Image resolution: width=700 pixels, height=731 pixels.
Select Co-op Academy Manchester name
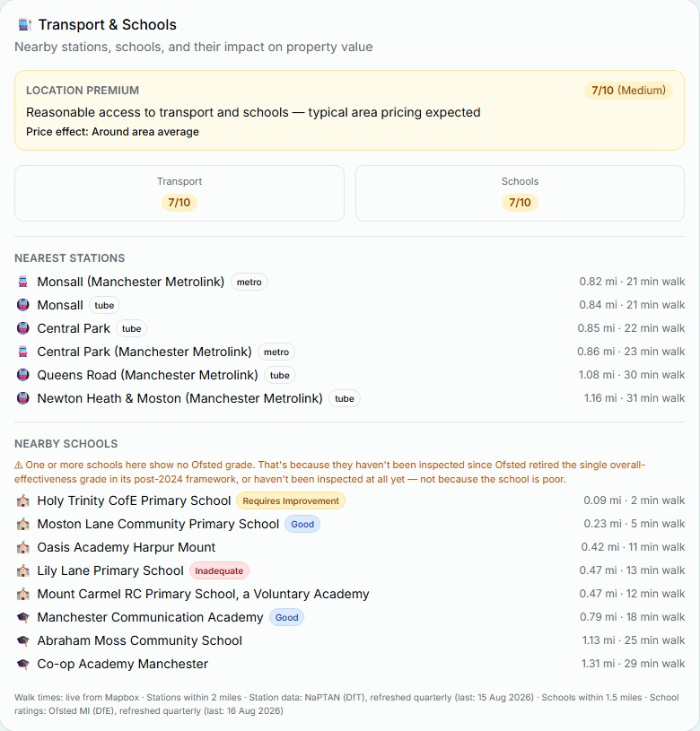pyautogui.click(x=123, y=664)
